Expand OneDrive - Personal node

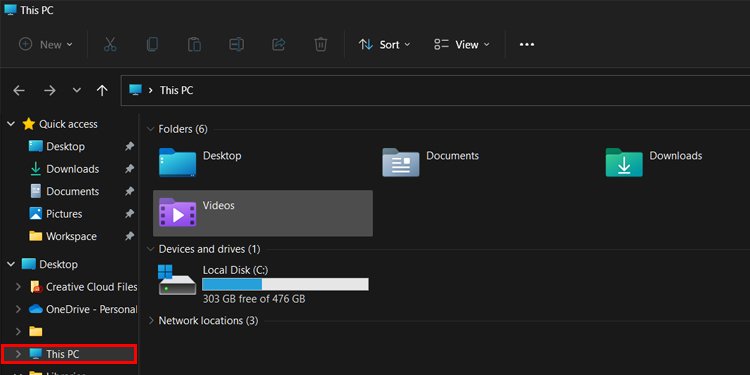click(18, 309)
